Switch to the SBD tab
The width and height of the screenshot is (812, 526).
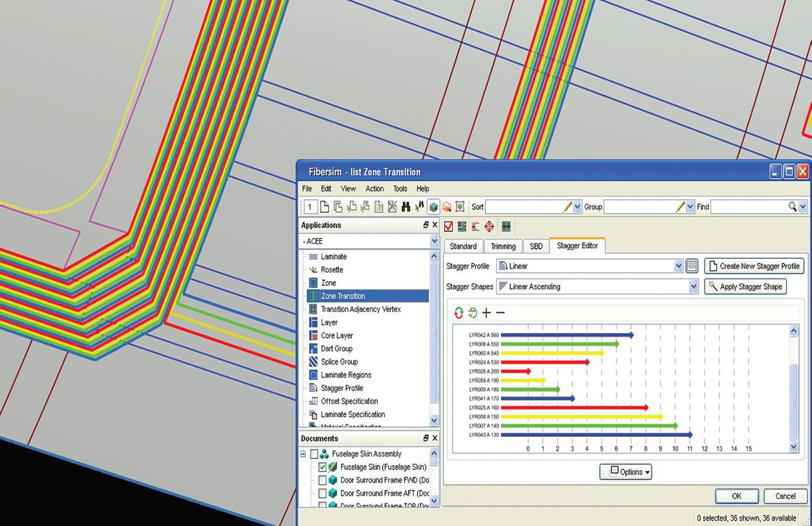click(536, 246)
